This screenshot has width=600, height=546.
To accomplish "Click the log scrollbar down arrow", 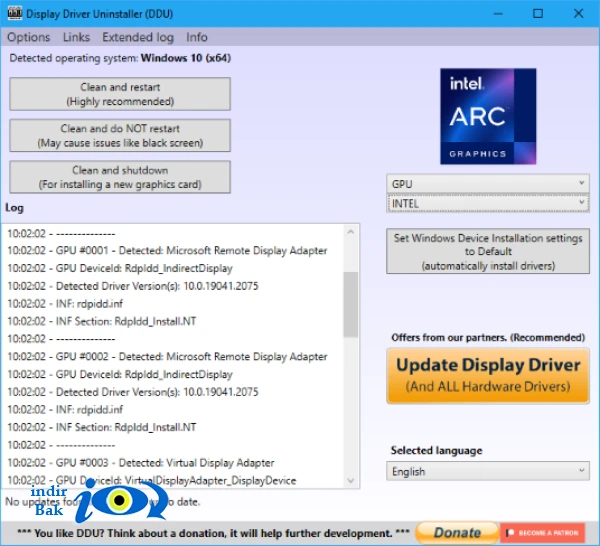I will pos(351,481).
